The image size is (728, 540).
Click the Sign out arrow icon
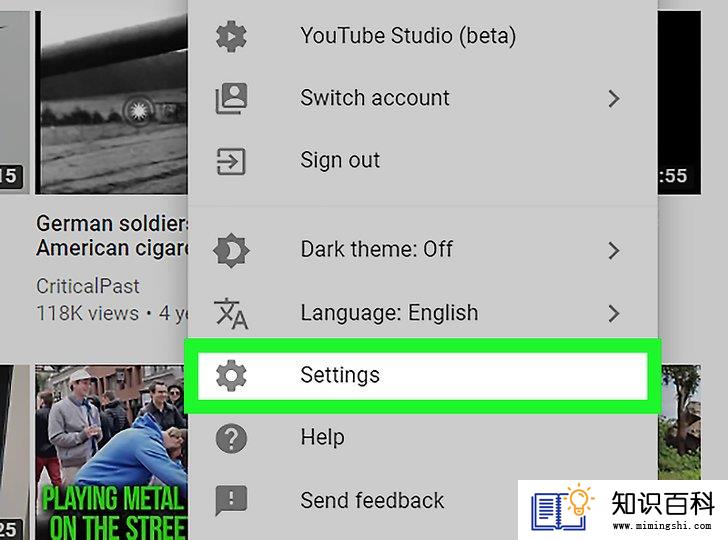click(x=231, y=161)
